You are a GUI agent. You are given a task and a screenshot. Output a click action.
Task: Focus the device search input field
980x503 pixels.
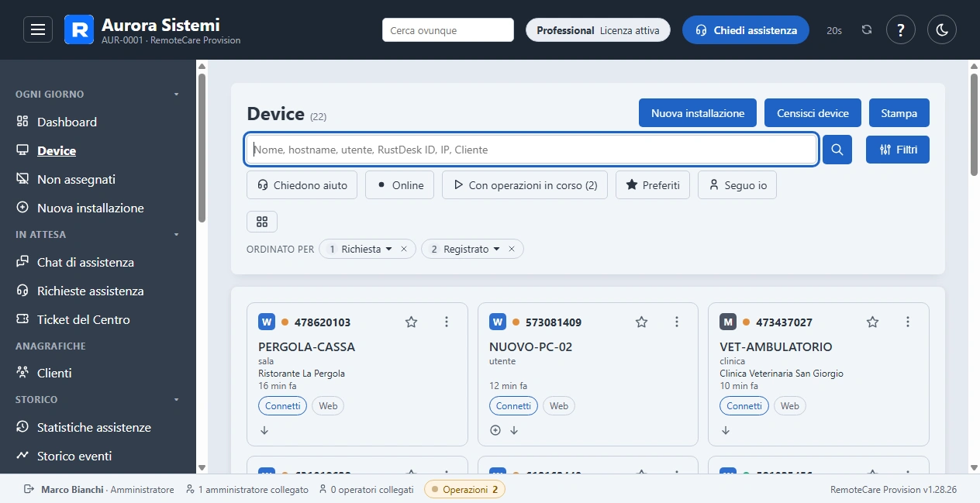click(532, 150)
